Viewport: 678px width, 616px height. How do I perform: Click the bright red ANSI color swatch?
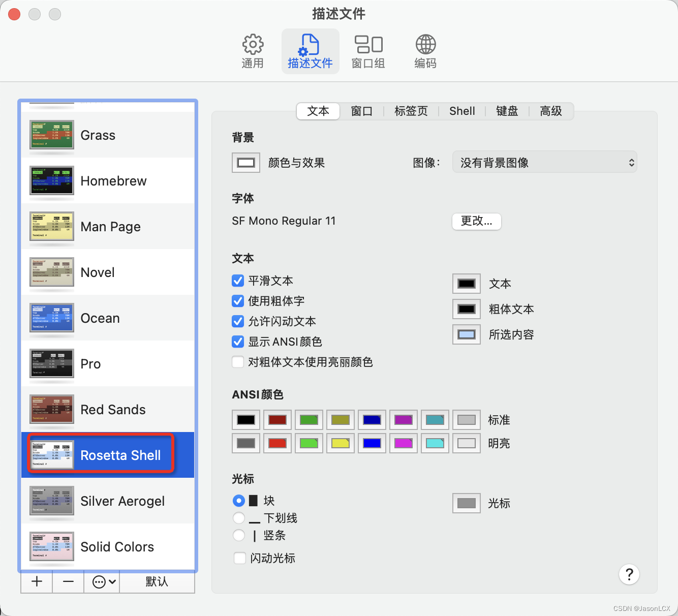point(277,443)
